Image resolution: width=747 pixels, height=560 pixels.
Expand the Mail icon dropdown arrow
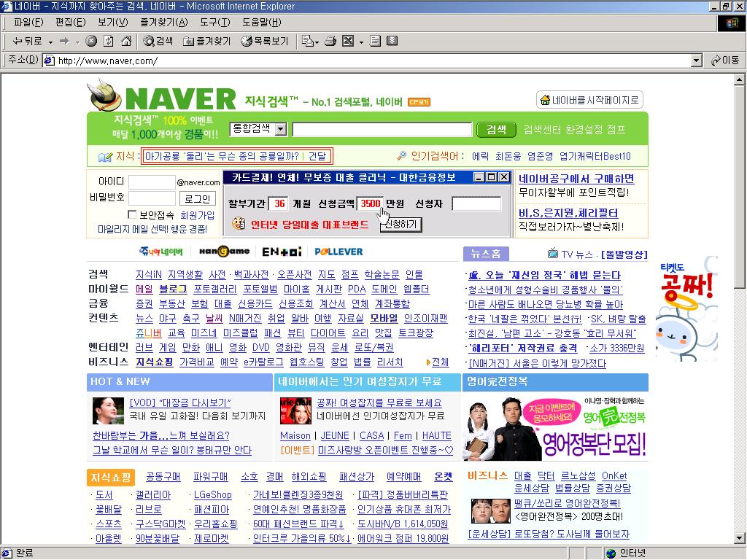317,42
